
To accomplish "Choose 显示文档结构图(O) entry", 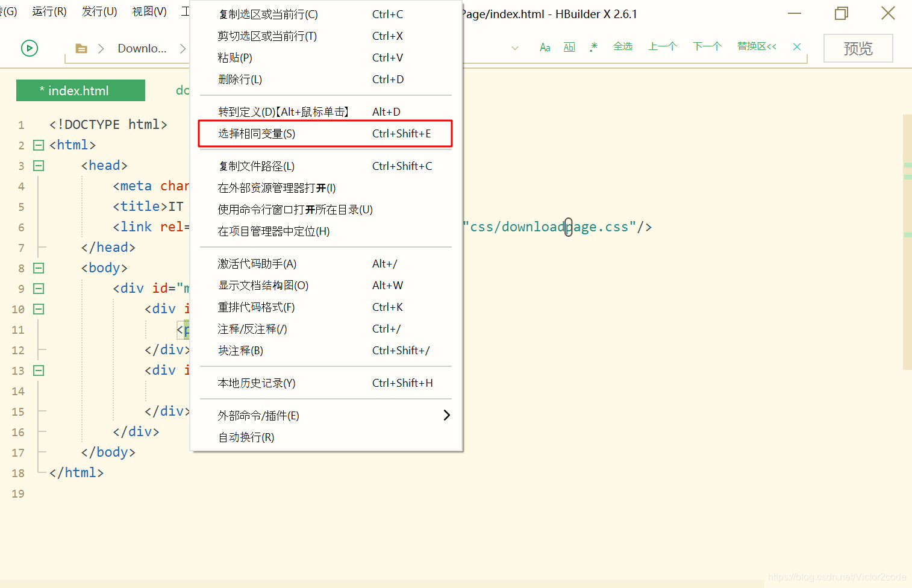I will tap(326, 286).
